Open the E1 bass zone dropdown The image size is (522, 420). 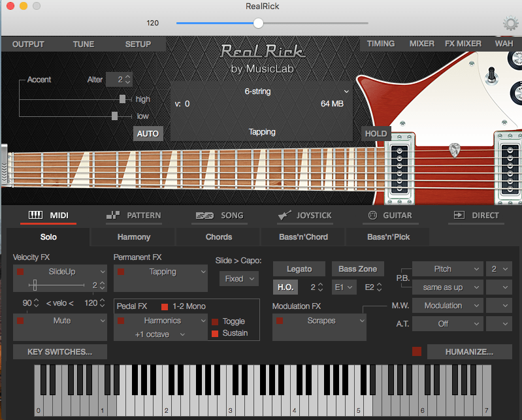tap(344, 287)
